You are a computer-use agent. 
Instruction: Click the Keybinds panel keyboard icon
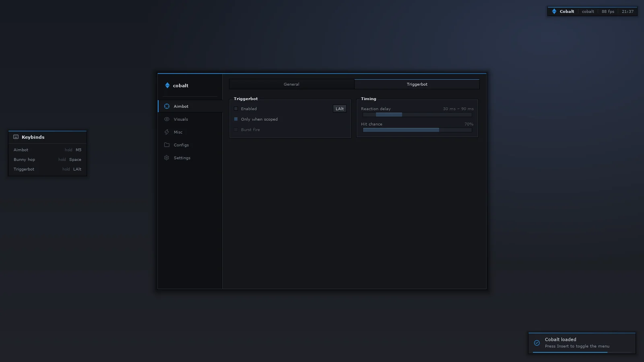(x=16, y=137)
